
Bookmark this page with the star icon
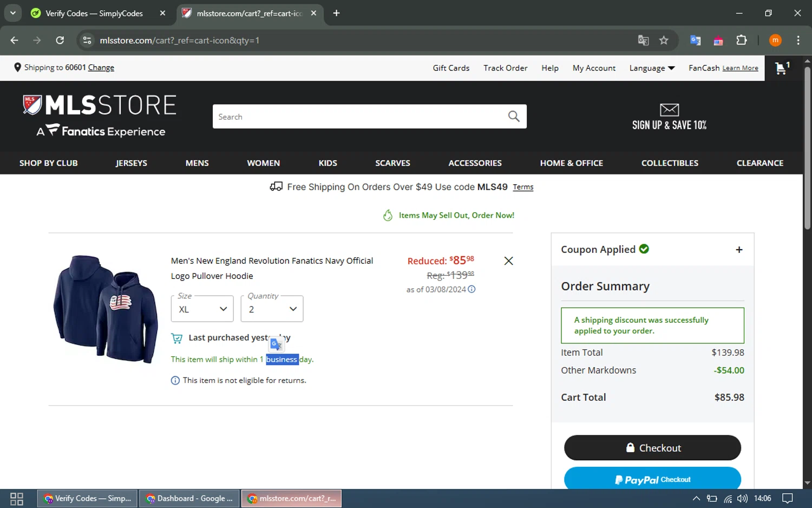tap(664, 40)
